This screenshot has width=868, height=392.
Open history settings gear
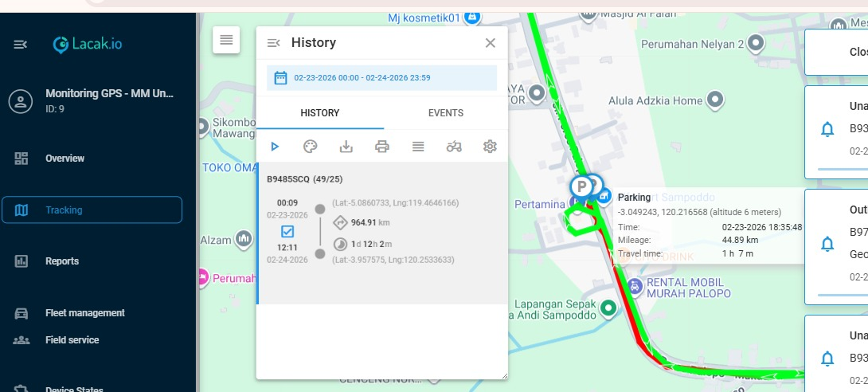click(x=490, y=146)
